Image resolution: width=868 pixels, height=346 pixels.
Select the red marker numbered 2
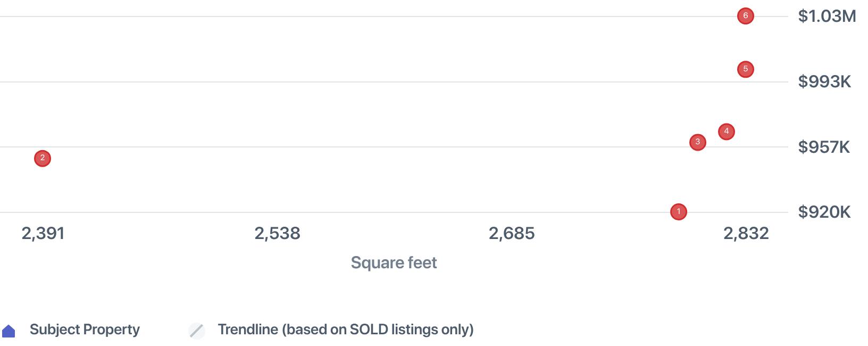click(x=43, y=158)
